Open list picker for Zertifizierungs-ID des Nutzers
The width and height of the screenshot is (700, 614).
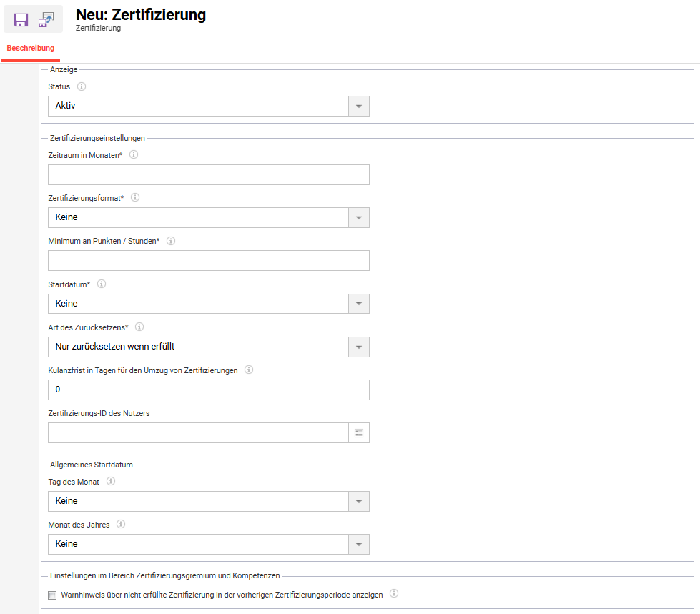358,433
